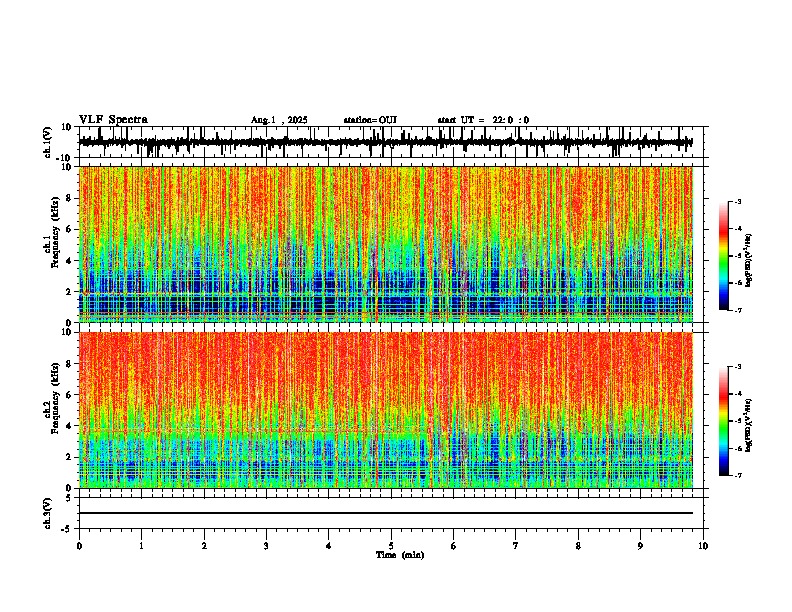Click time axis tick label "6"

tap(454, 546)
